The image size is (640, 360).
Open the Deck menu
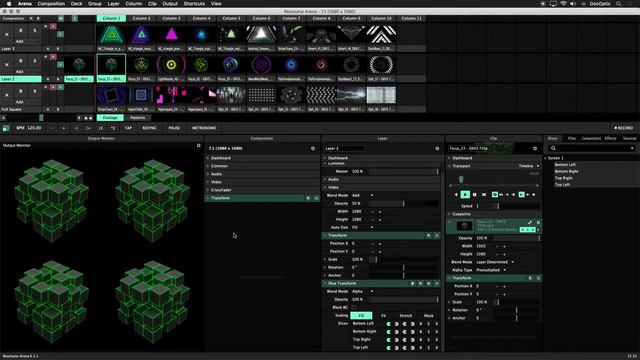pos(76,4)
